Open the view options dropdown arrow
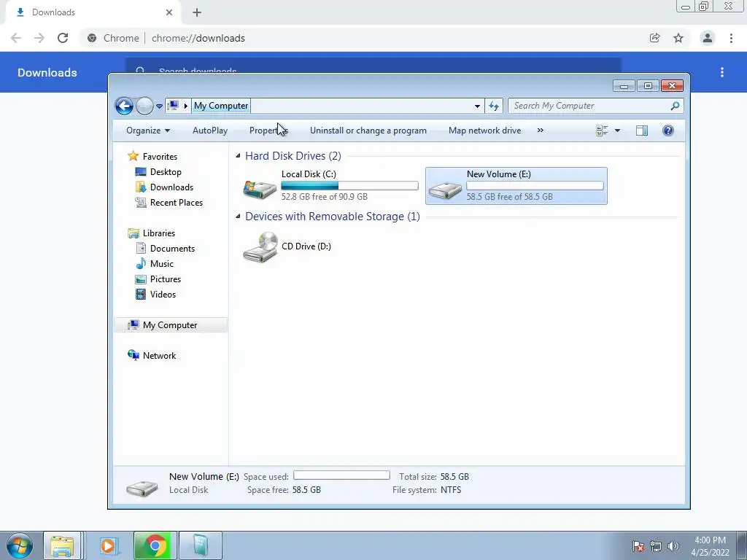Image resolution: width=747 pixels, height=560 pixels. 617,131
